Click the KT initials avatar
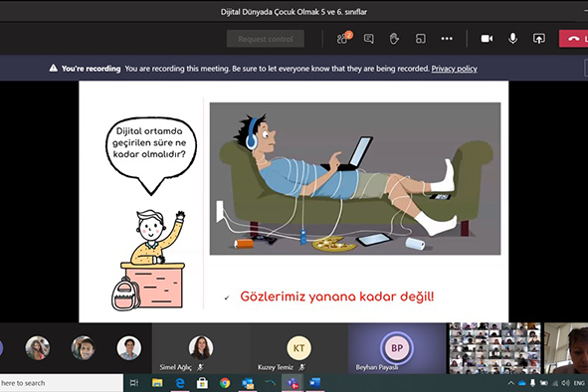The image size is (588, 392). point(298,348)
